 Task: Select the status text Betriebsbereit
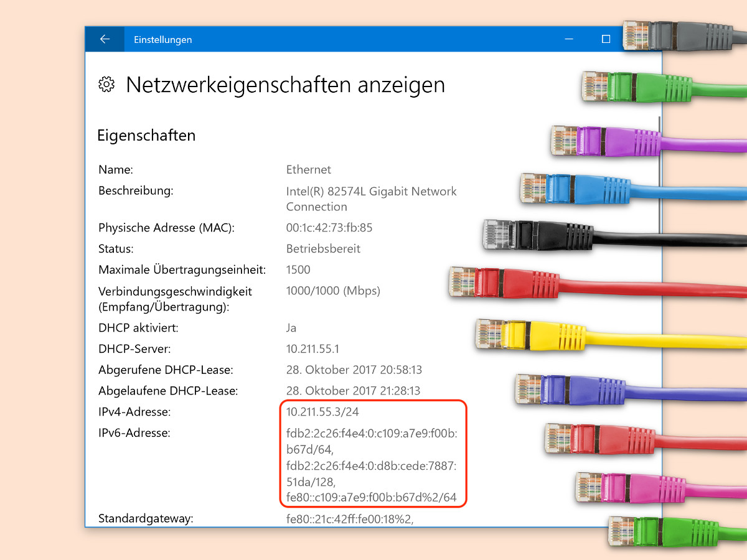coord(323,248)
